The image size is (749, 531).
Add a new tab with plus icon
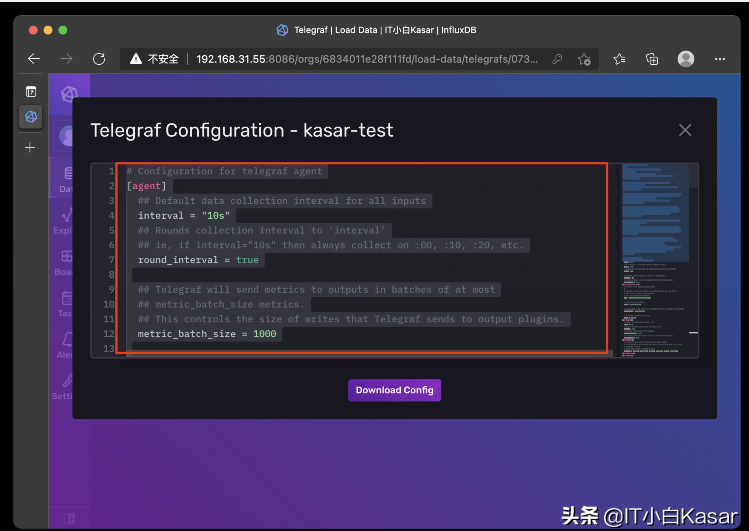[x=30, y=148]
